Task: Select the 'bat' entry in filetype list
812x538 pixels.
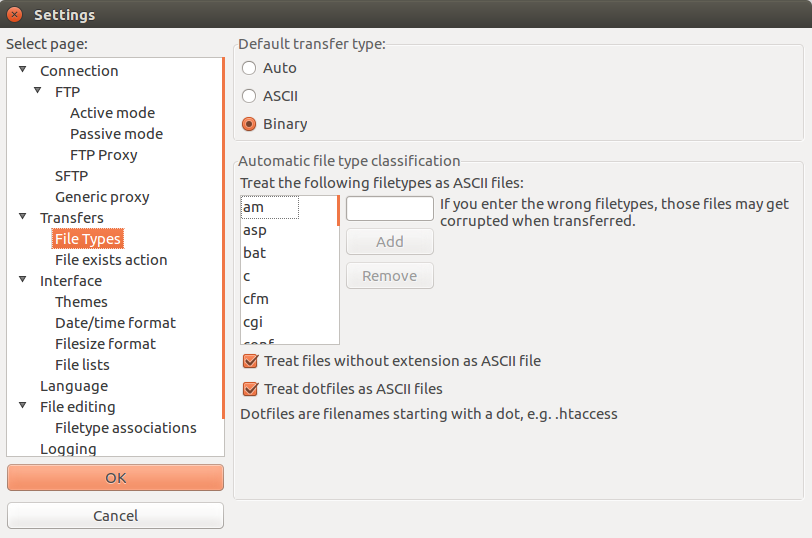Action: pyautogui.click(x=255, y=253)
